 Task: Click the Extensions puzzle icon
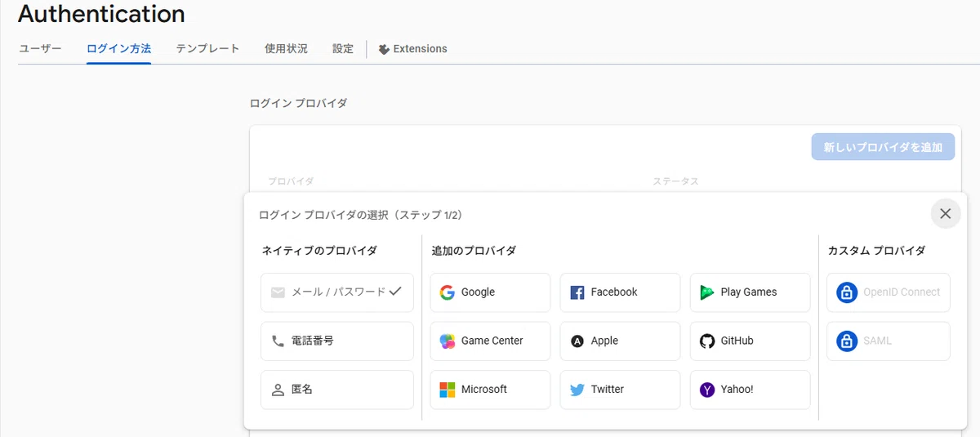click(x=384, y=49)
